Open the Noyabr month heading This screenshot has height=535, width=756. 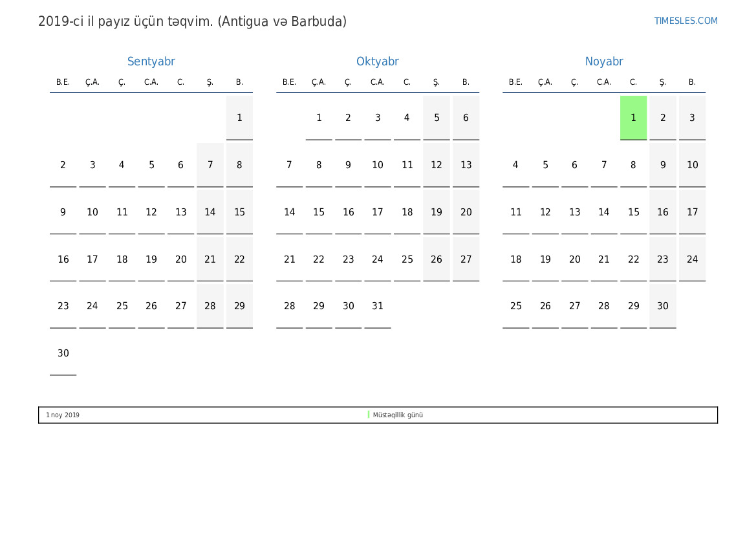(x=603, y=61)
